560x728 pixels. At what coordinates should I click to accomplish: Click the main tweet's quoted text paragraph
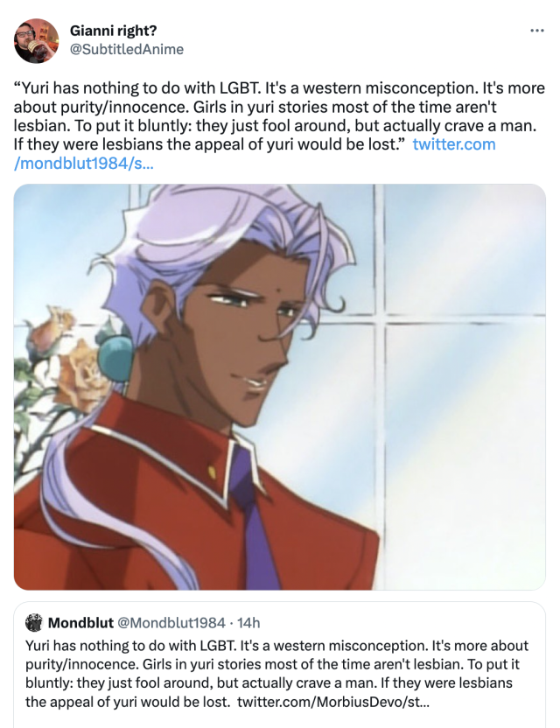tap(279, 116)
